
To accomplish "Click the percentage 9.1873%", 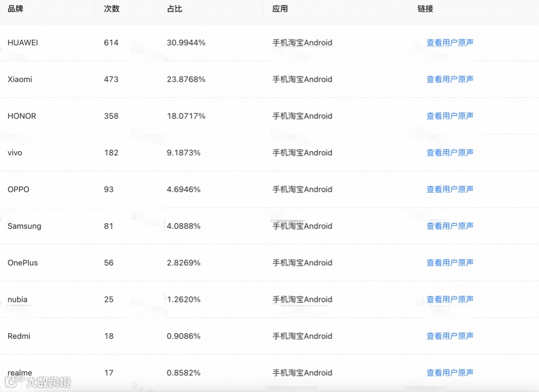I will click(x=184, y=153).
